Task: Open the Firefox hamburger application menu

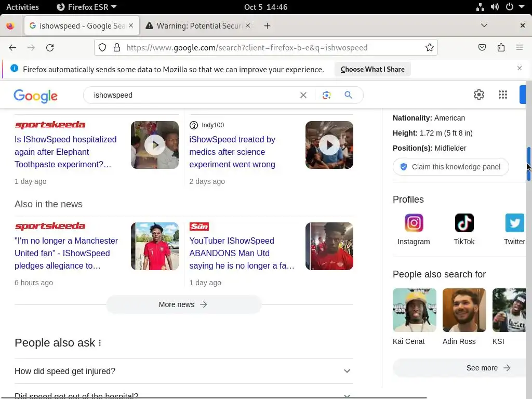Action: (x=520, y=47)
